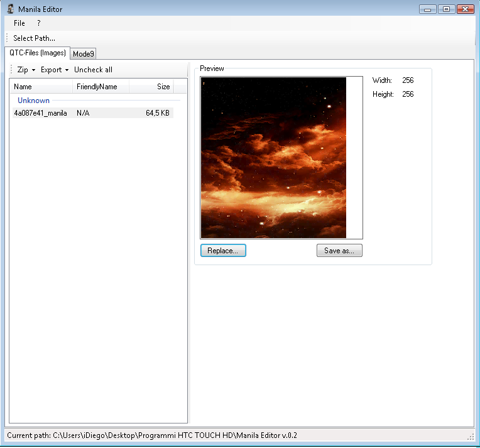The width and height of the screenshot is (480, 448).
Task: Maximize the Manila Editor window
Action: pyautogui.click(x=446, y=9)
